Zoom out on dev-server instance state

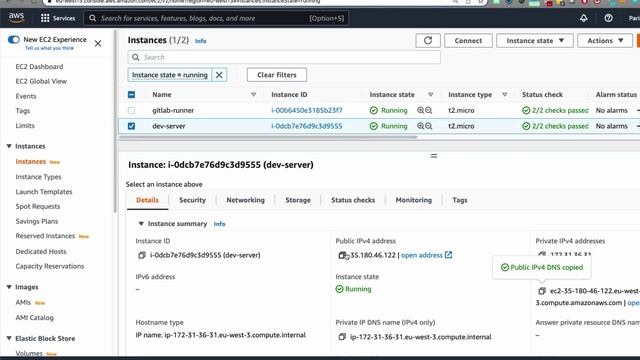pos(429,126)
